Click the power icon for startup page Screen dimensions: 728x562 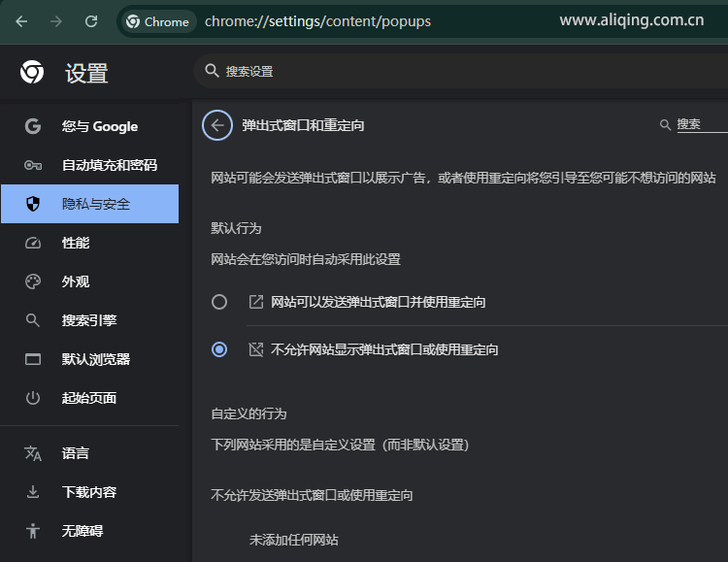coord(33,398)
